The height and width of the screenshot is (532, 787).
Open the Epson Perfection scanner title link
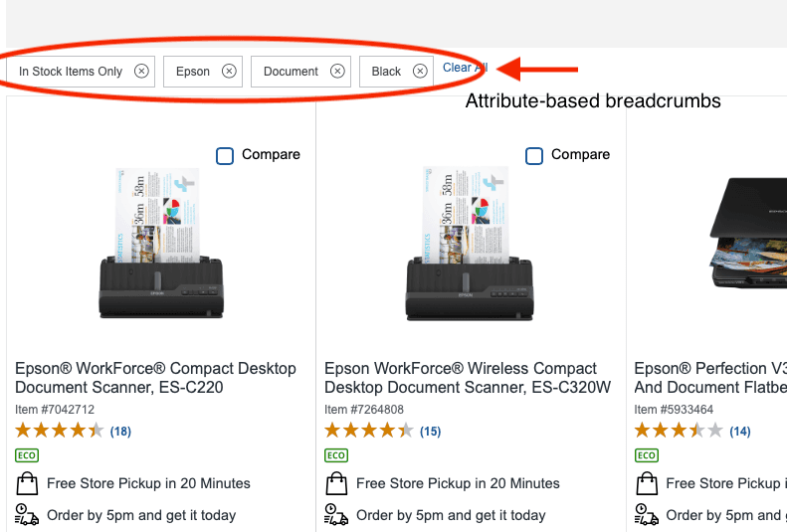point(710,378)
